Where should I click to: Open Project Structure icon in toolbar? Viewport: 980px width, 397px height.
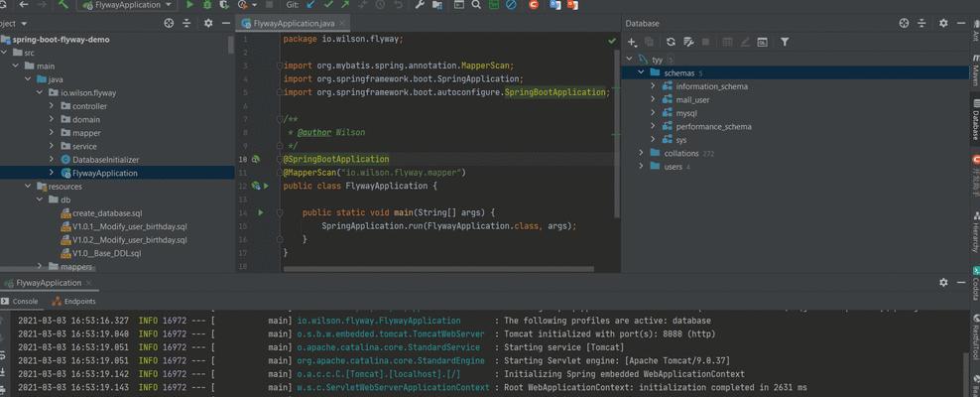coord(436,4)
